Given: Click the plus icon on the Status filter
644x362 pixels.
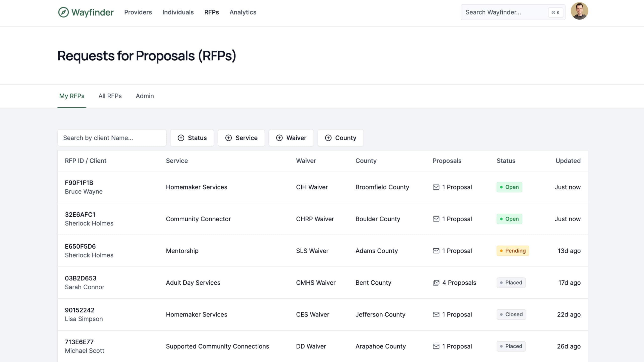Looking at the screenshot, I should pyautogui.click(x=181, y=138).
